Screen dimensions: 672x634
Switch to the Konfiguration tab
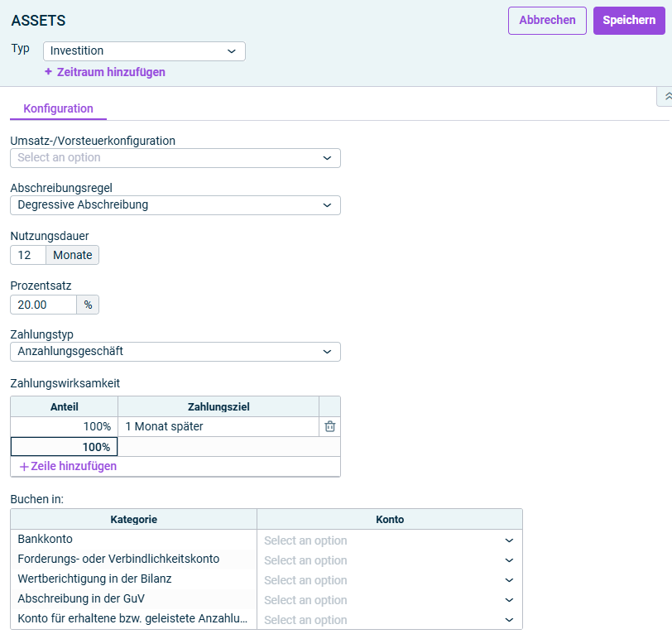click(58, 108)
